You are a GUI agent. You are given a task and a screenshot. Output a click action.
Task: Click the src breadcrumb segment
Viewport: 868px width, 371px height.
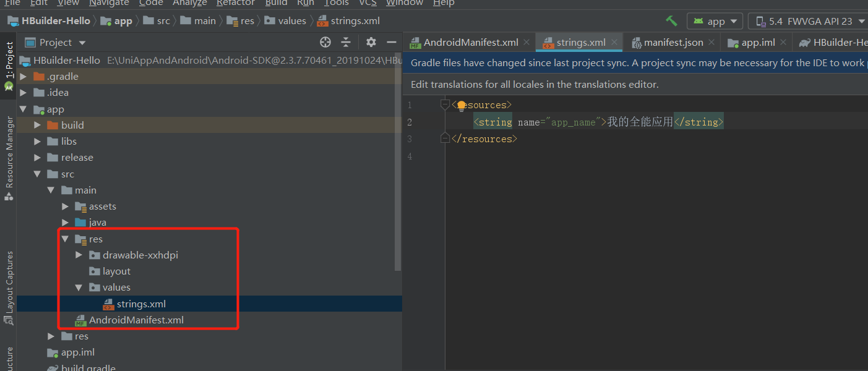pos(157,21)
